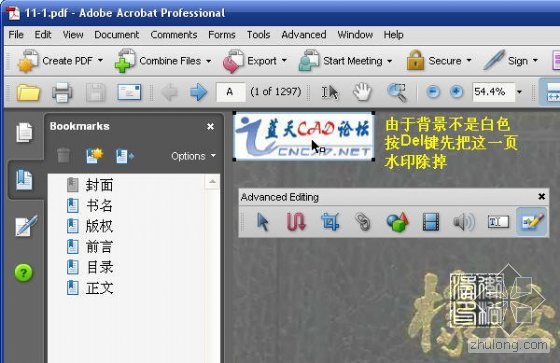Screen dimensions: 560x363
Task: Select the 正文 bookmark
Action: tap(100, 288)
